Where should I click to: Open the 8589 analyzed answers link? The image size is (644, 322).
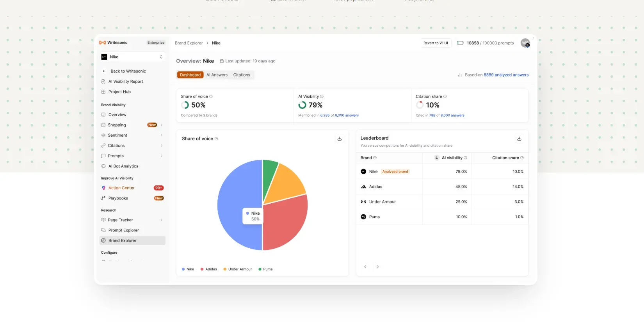(x=506, y=75)
